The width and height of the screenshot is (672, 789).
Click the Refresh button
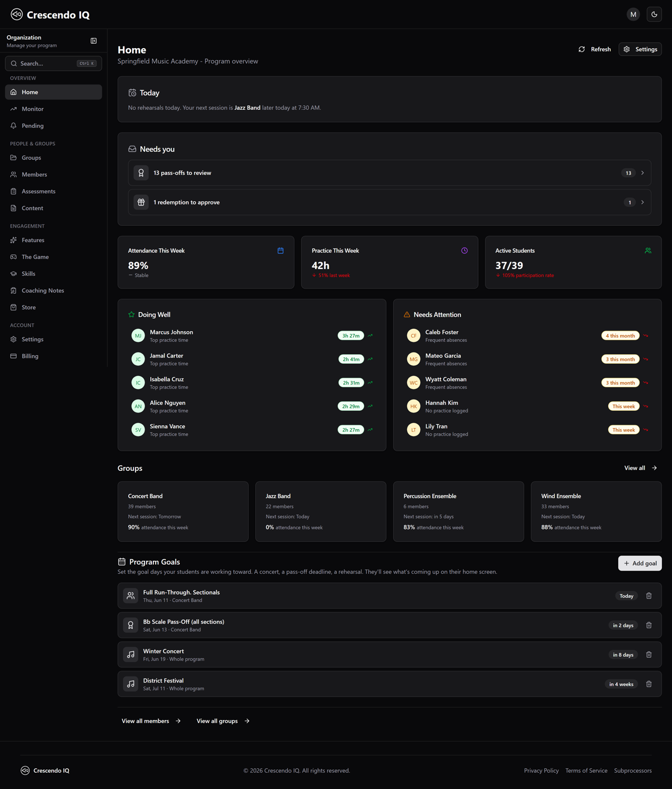595,49
